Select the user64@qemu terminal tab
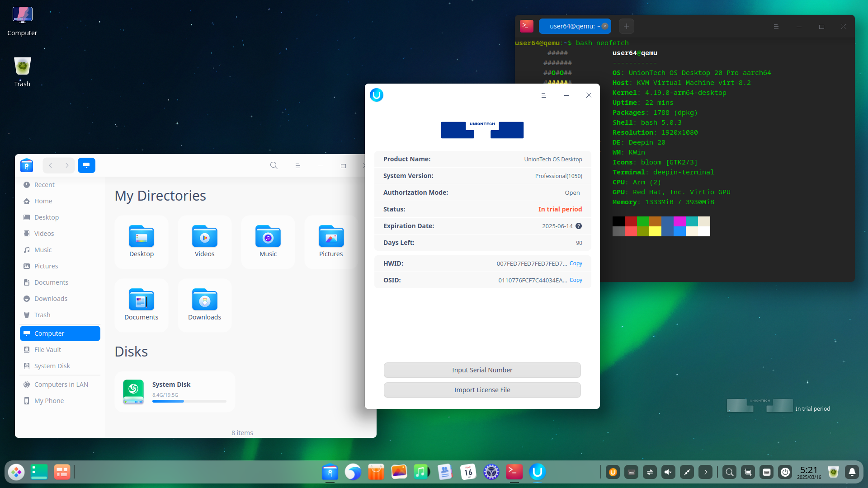The height and width of the screenshot is (488, 868). click(x=574, y=26)
